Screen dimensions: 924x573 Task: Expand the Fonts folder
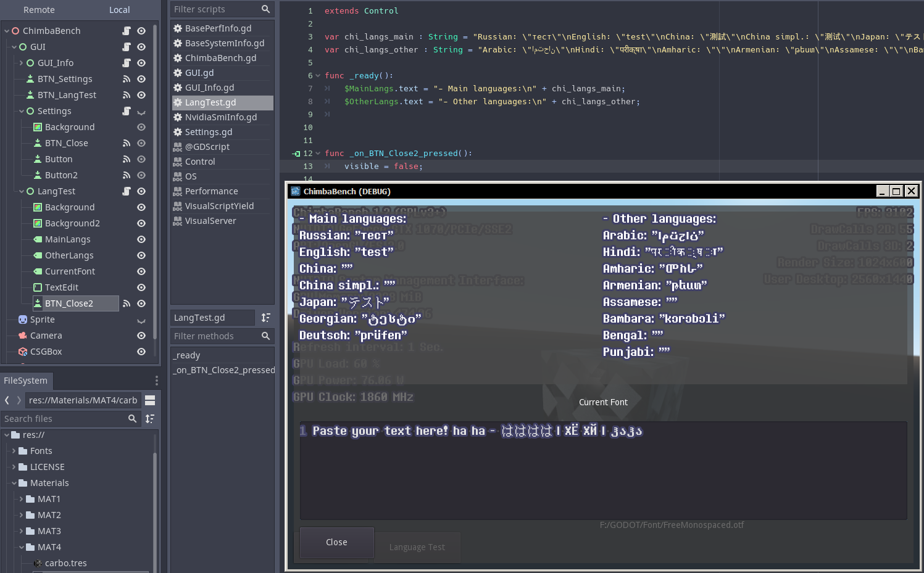click(14, 451)
